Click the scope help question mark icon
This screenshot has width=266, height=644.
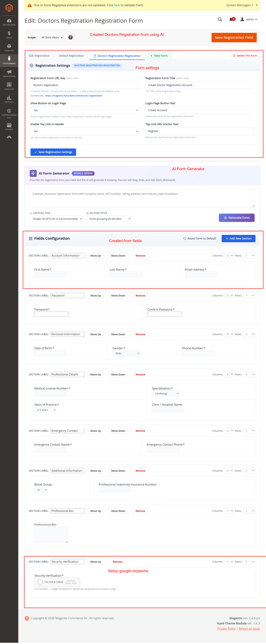pos(71,37)
